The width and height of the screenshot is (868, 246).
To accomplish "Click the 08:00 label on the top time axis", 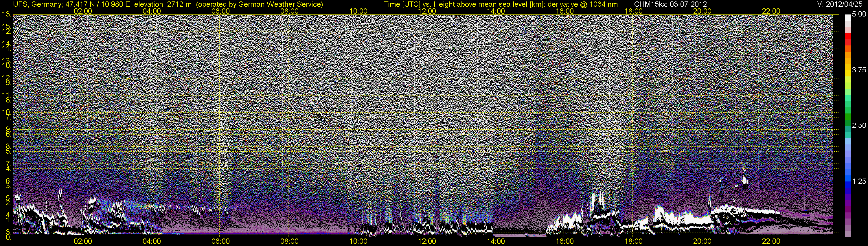I will pos(289,11).
